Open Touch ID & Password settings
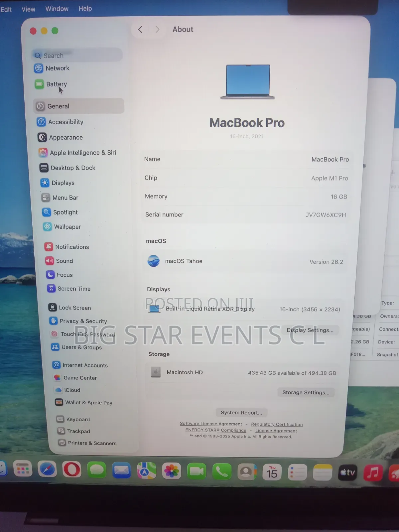 click(82, 334)
